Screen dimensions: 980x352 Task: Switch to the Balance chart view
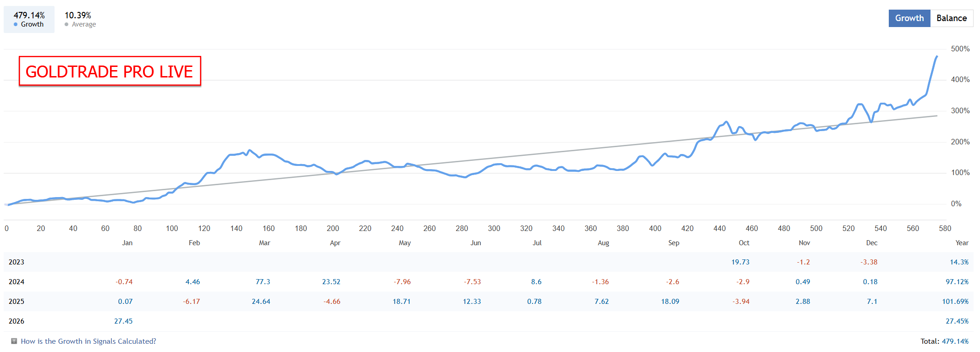[951, 18]
